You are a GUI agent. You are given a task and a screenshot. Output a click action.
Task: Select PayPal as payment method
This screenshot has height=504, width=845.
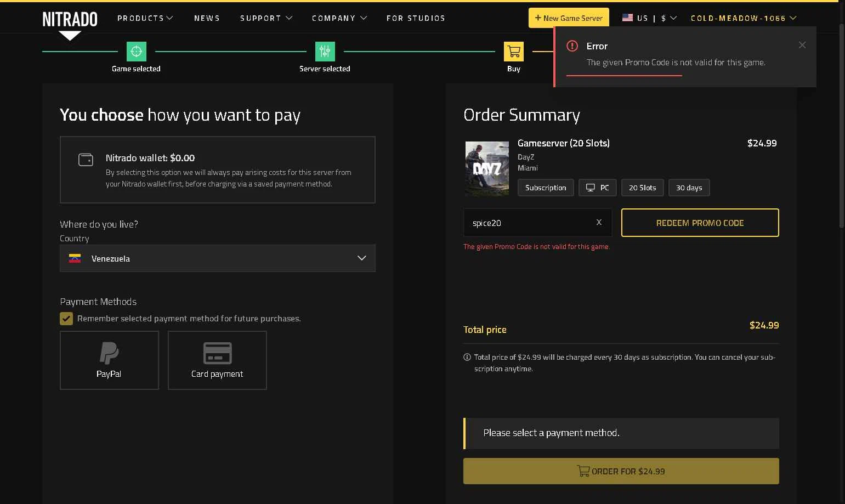click(109, 360)
